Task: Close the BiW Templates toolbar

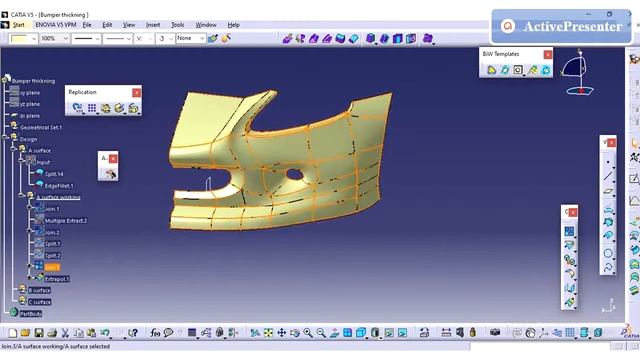Action: [x=548, y=54]
